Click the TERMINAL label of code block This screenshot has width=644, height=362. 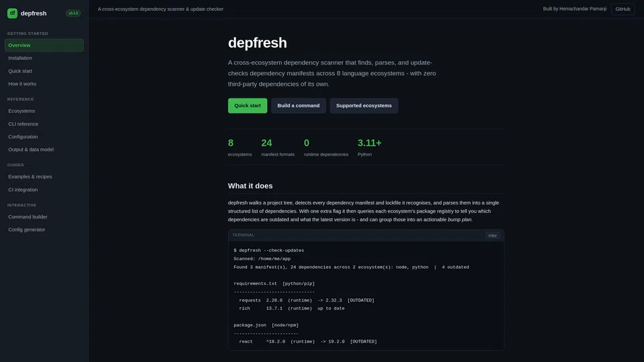click(x=243, y=235)
